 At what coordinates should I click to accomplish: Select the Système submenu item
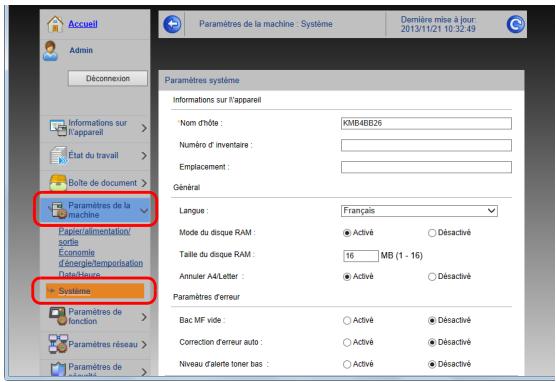(x=95, y=291)
